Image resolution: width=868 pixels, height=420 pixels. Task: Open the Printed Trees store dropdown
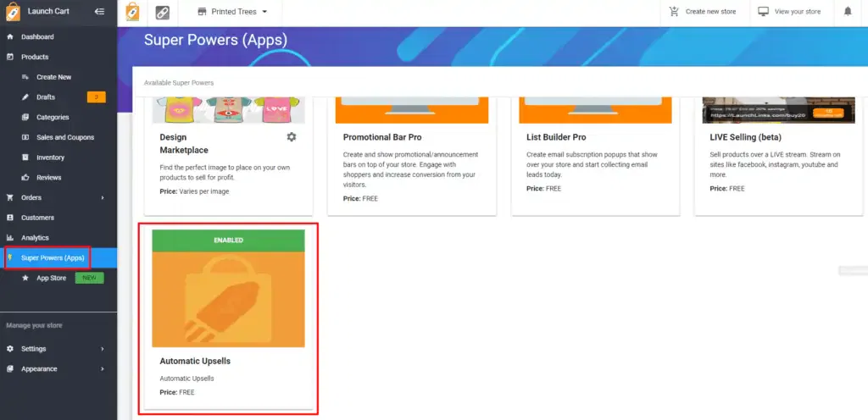pos(232,12)
